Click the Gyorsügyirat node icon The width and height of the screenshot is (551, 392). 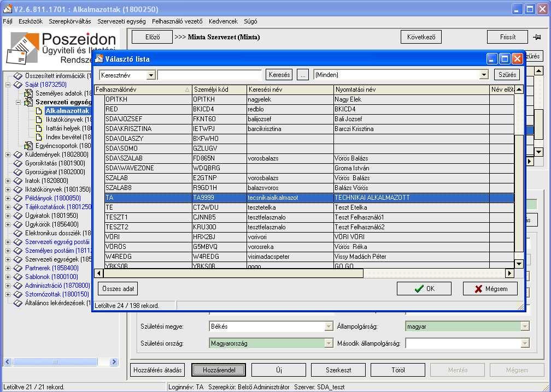pyautogui.click(x=18, y=172)
